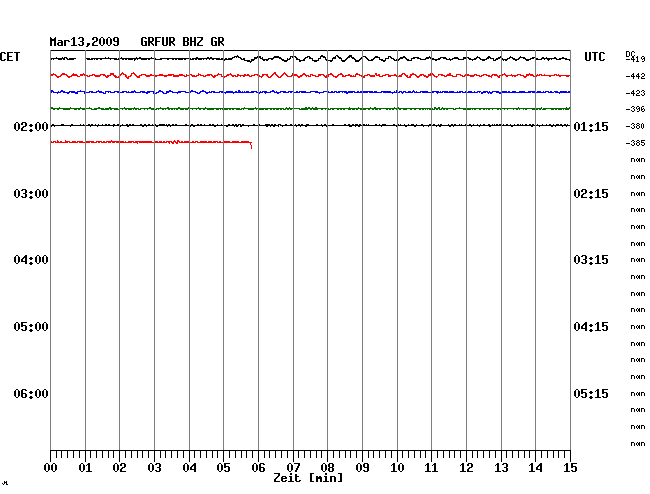Select the station label GRFUR BHZ GR

tap(182, 42)
